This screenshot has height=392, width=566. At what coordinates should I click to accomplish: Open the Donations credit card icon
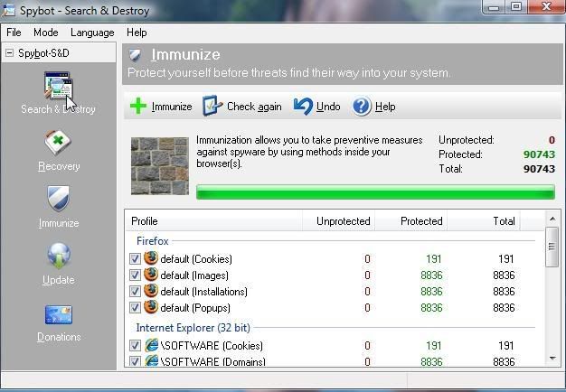click(x=59, y=315)
